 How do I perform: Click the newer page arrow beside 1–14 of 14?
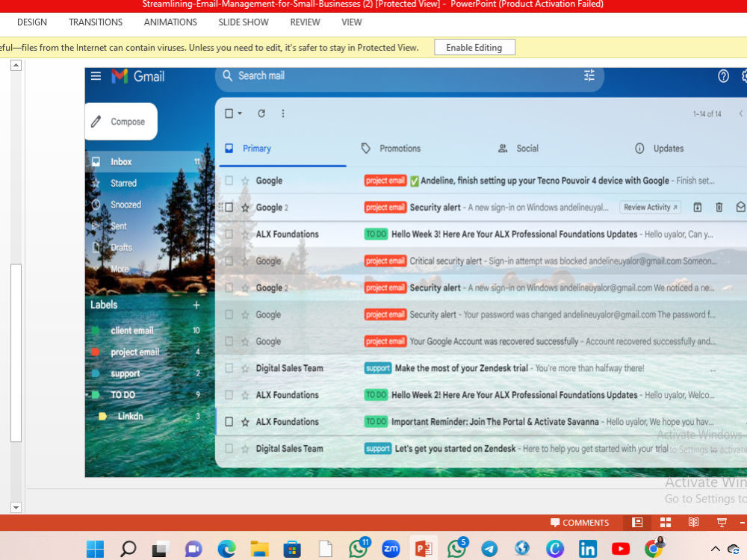point(741,113)
